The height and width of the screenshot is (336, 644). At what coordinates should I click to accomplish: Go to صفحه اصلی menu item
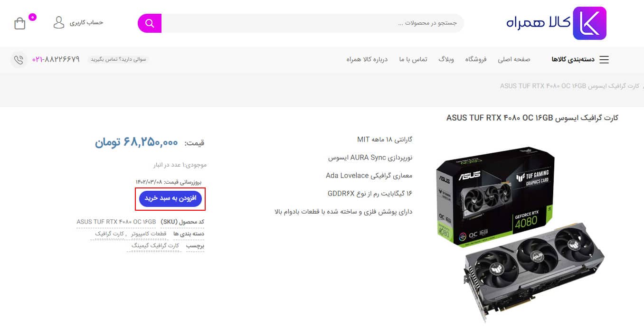514,59
